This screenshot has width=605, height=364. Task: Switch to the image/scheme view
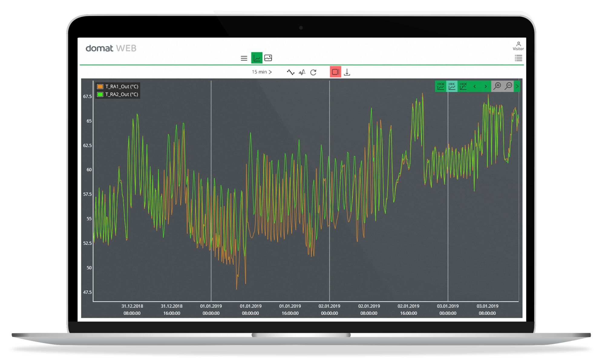tap(268, 58)
